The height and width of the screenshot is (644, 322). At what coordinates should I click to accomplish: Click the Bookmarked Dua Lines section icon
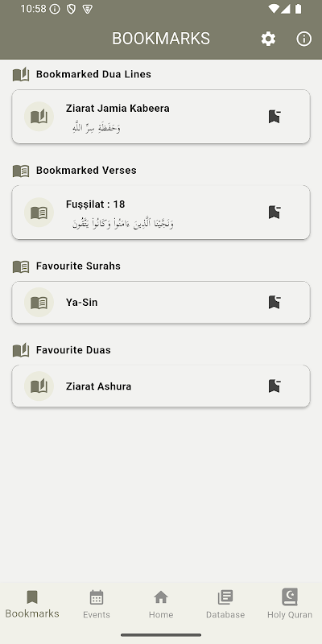click(21, 74)
